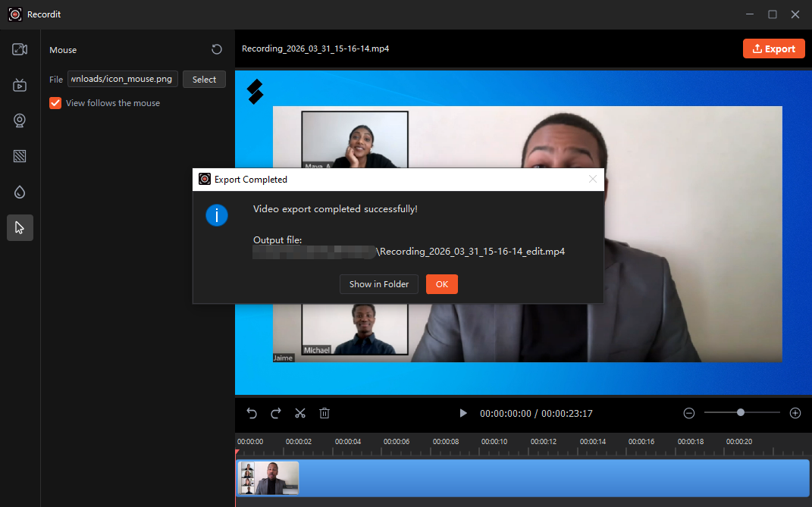
Task: Click the Export button
Action: [x=773, y=49]
